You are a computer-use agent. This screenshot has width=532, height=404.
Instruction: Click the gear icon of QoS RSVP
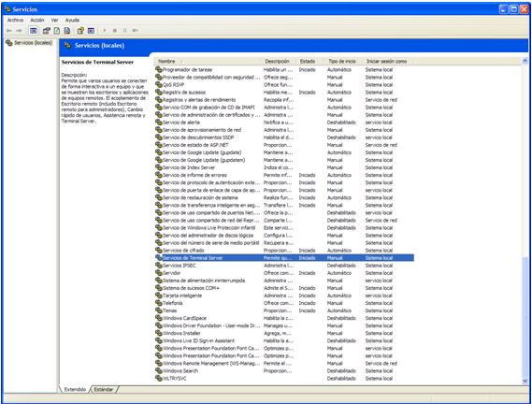[x=158, y=84]
